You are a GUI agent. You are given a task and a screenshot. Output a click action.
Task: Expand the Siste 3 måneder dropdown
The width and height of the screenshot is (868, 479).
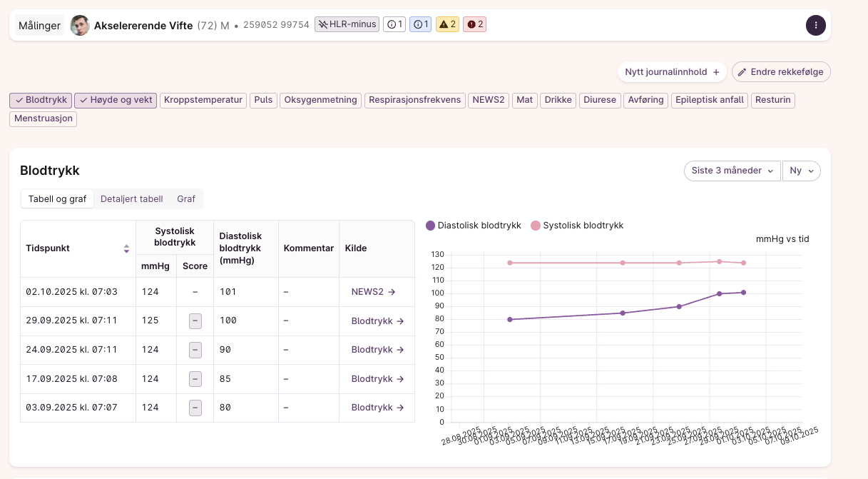click(x=731, y=171)
